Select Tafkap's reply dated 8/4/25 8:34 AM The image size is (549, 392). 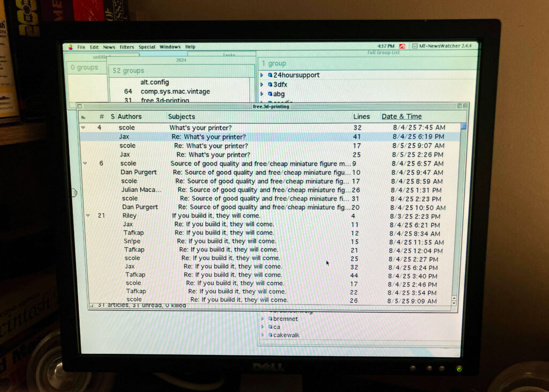[270, 233]
